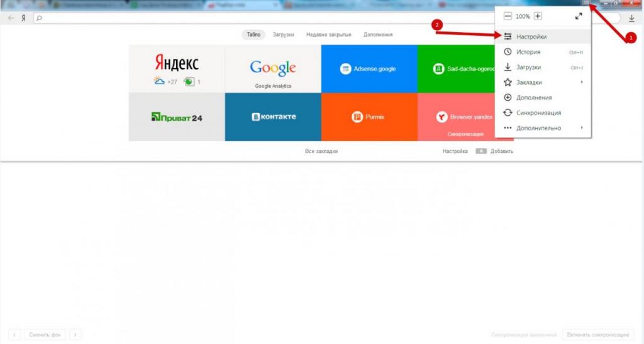The width and height of the screenshot is (644, 344).
Task: Click the download arrow icon beside menu Загрузки
Action: point(508,67)
